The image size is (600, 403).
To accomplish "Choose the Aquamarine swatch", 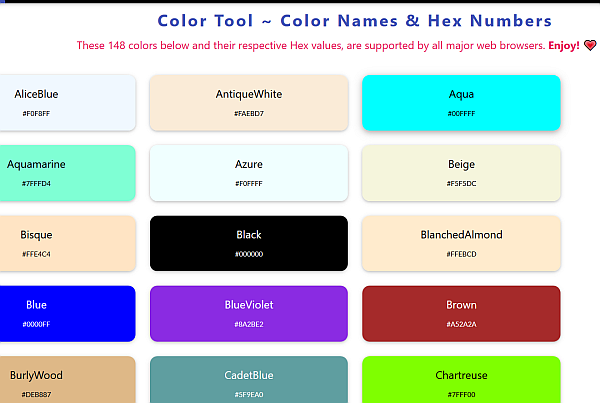I will pyautogui.click(x=68, y=173).
